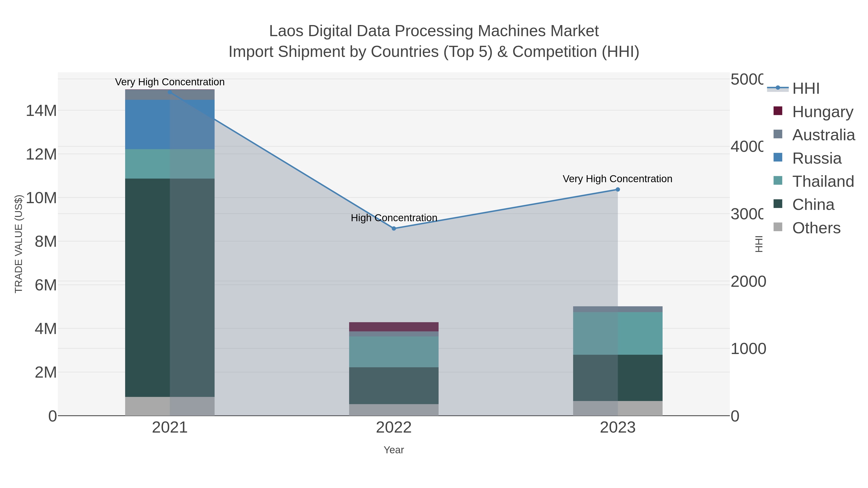Click the chart title 'Laos Digital Data Processing Machines Market'
This screenshot has height=488, width=868.
pos(434,31)
